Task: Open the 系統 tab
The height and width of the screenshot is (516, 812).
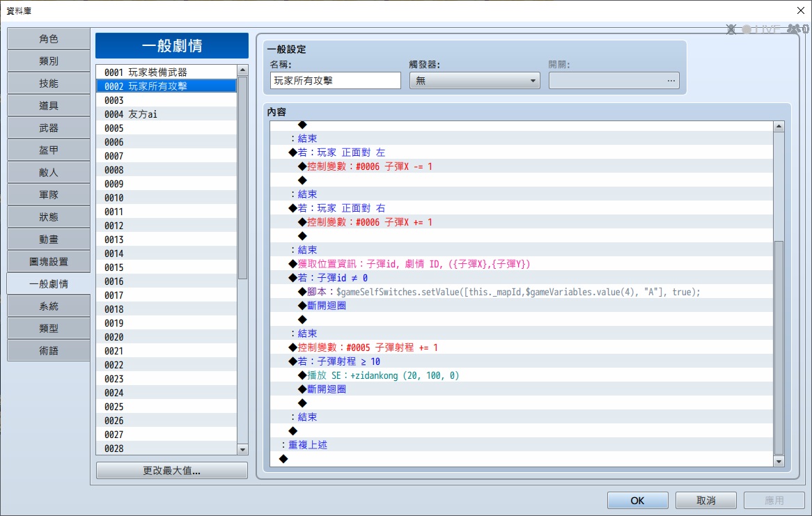Action: point(49,306)
